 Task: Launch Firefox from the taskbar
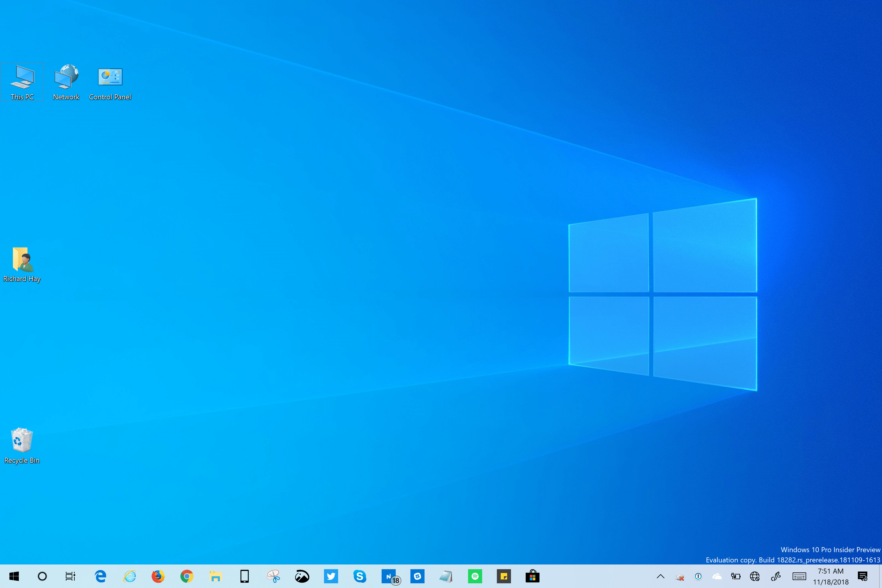tap(158, 576)
